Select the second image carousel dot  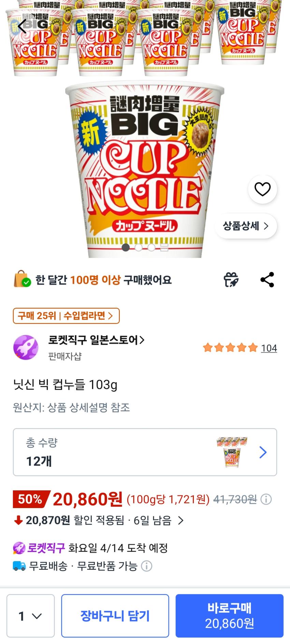click(139, 247)
